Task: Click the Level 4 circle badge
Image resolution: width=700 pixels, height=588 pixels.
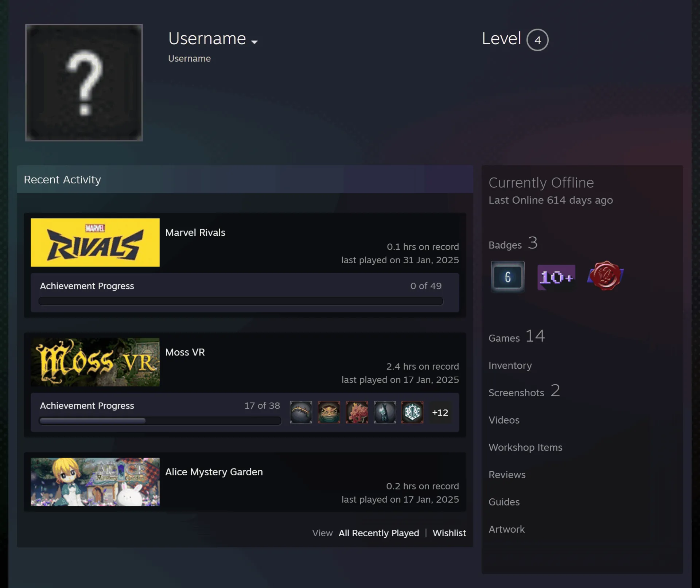Action: (537, 40)
